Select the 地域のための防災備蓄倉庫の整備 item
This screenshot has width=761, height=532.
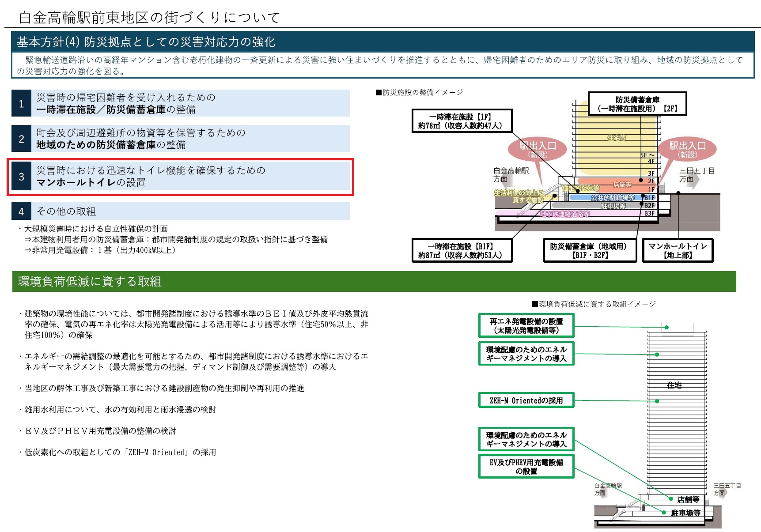[x=190, y=139]
